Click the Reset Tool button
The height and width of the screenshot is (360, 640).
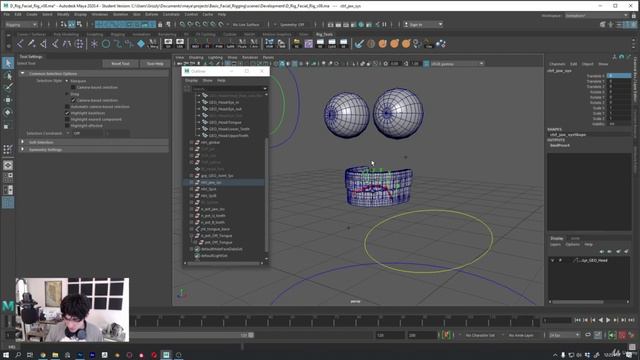(x=120, y=64)
